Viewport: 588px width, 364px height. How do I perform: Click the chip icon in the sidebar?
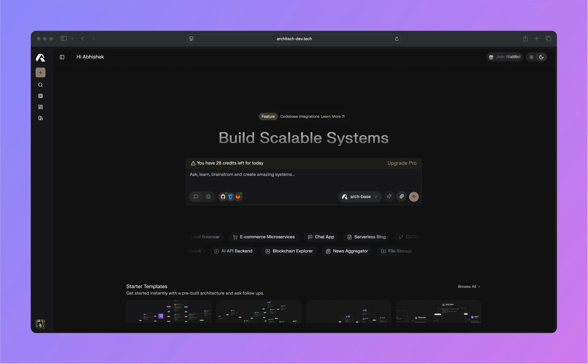[40, 96]
